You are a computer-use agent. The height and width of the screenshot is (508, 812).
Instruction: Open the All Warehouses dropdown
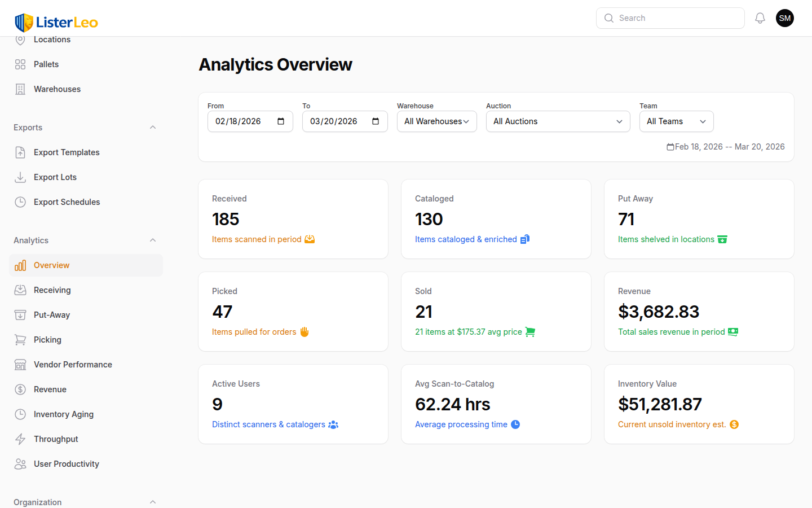tap(436, 121)
